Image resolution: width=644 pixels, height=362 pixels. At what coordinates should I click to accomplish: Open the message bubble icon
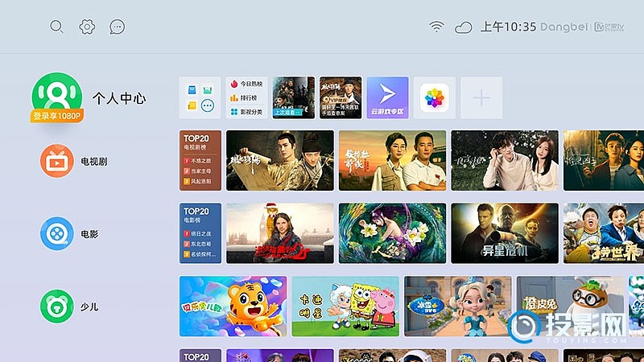pos(118,27)
